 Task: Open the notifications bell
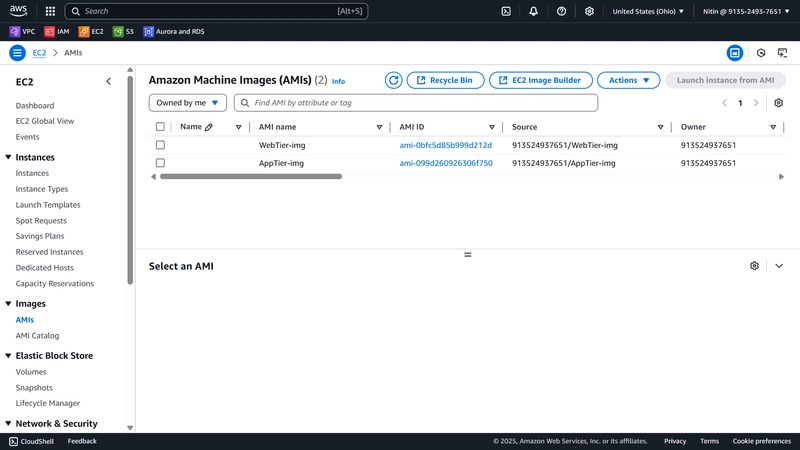[533, 11]
